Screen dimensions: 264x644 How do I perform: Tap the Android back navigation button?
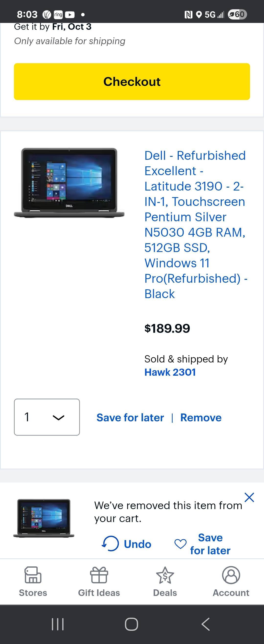[x=205, y=624]
